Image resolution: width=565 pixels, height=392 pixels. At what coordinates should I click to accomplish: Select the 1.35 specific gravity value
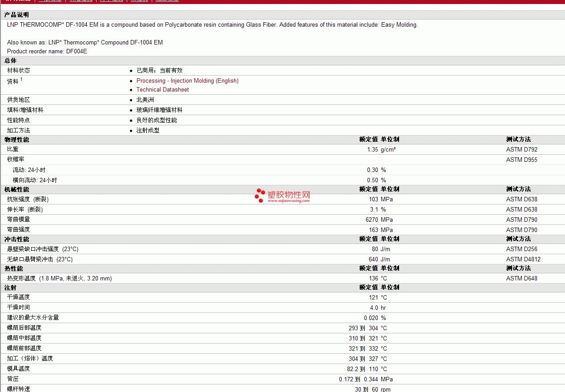(x=372, y=150)
